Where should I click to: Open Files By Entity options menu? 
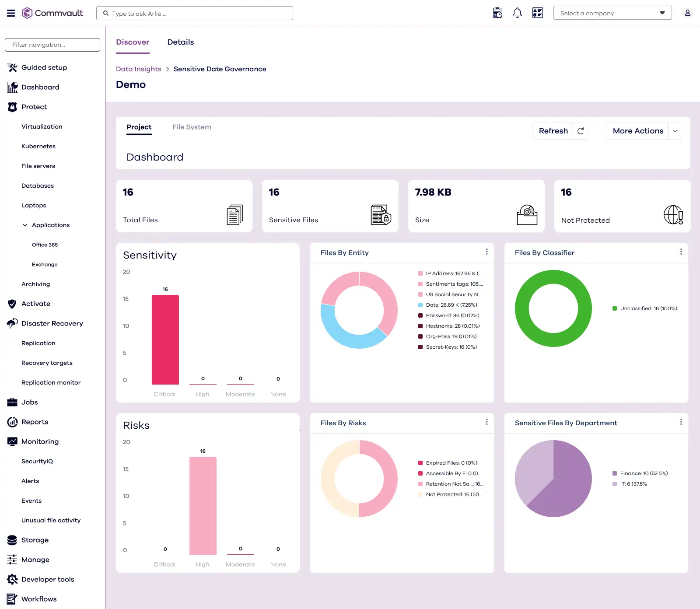coord(486,252)
